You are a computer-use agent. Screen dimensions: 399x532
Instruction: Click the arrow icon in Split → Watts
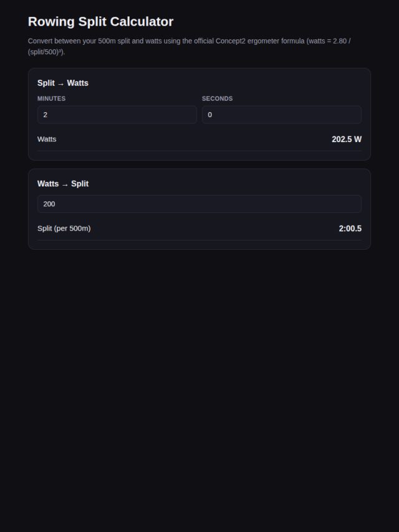(60, 83)
